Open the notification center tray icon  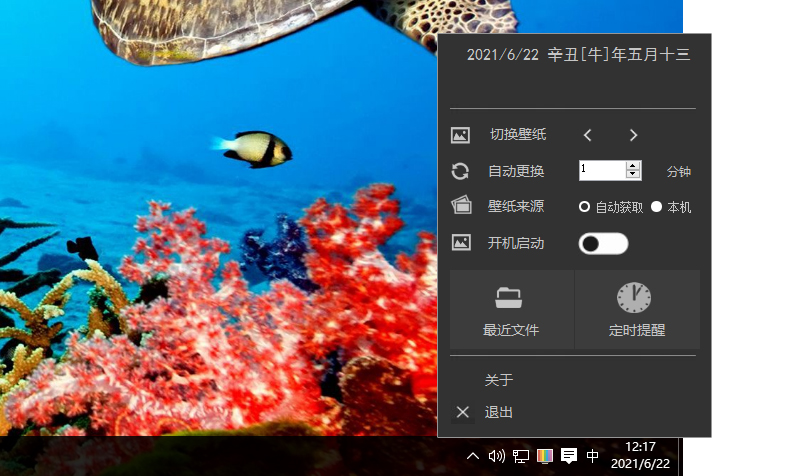point(569,456)
